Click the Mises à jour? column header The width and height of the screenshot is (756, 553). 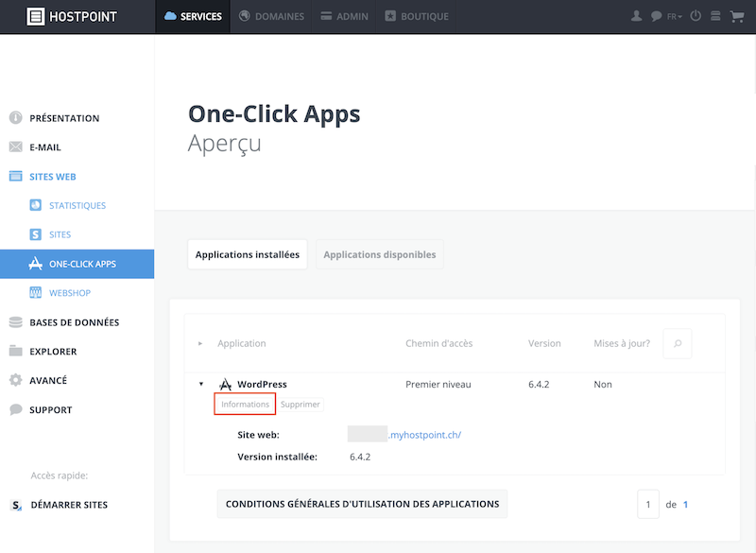click(x=622, y=343)
